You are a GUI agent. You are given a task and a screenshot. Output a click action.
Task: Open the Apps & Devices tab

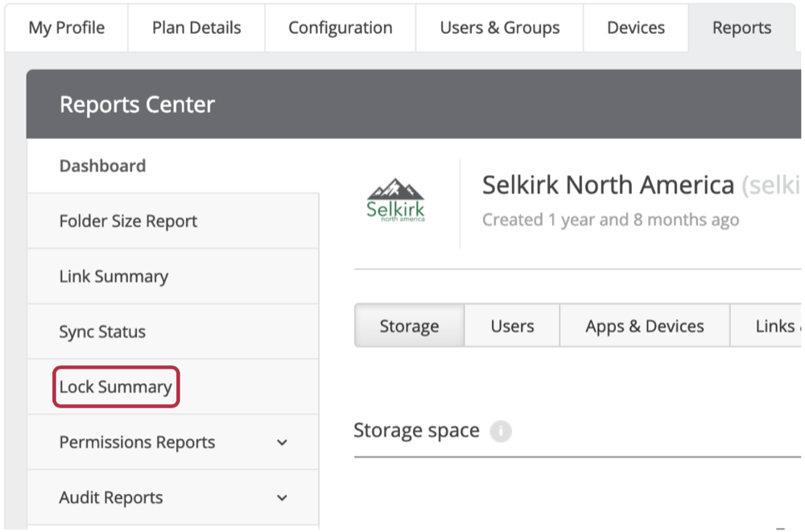(644, 326)
